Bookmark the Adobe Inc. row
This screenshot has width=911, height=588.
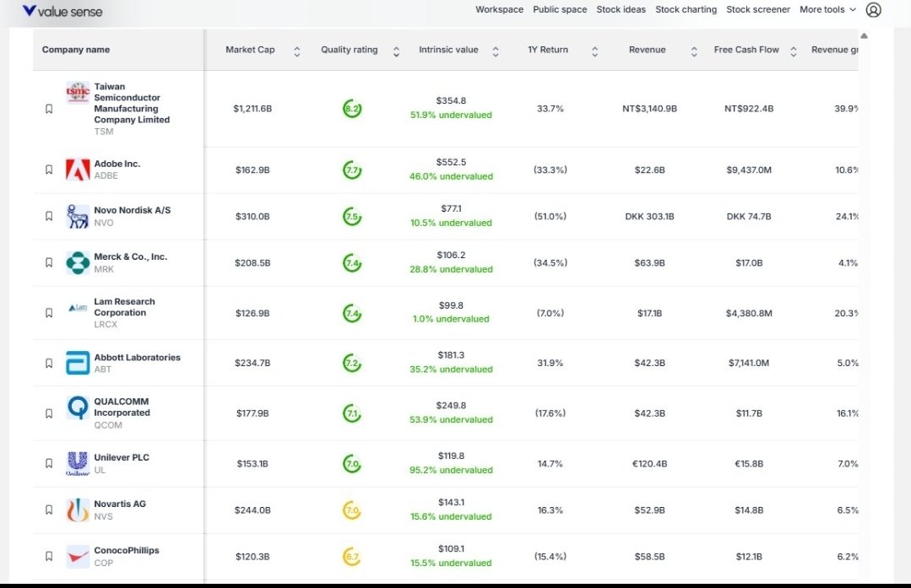point(49,170)
